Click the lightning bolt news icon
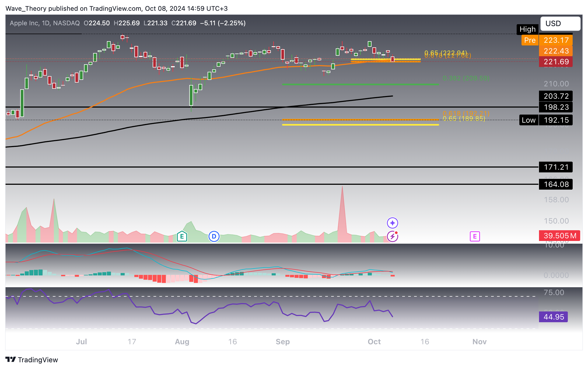588x369 pixels. pos(393,236)
